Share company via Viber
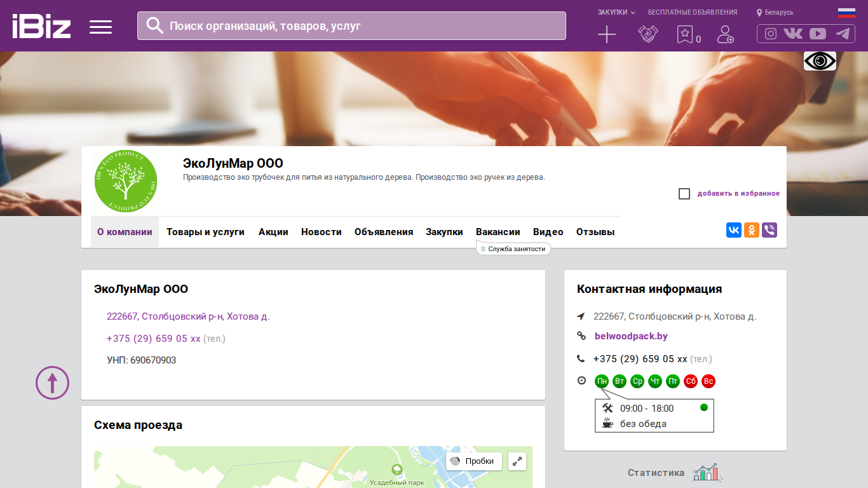 [x=770, y=230]
